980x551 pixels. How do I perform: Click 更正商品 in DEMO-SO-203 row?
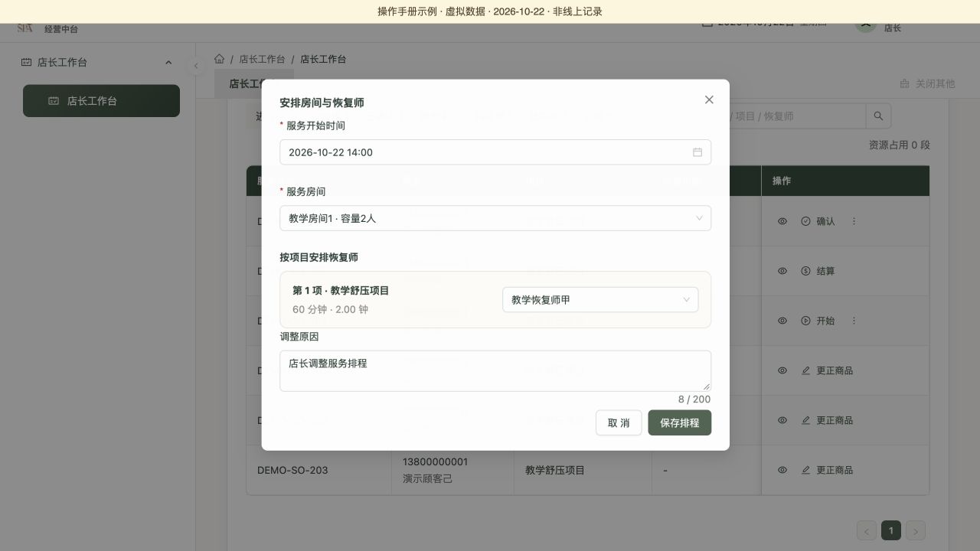pos(827,470)
